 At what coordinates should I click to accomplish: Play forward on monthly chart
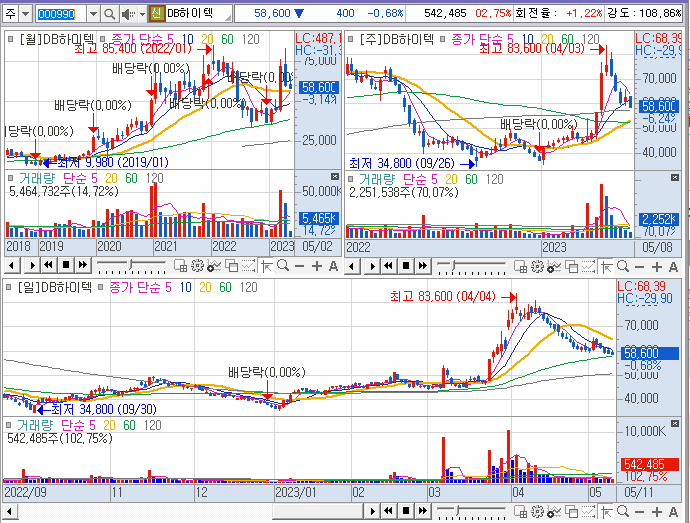click(32, 265)
